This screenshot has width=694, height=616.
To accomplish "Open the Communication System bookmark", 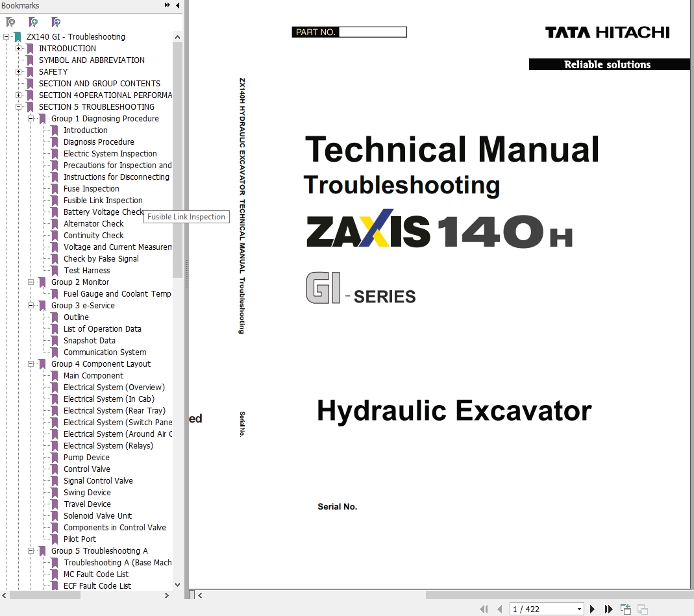I will coord(105,352).
